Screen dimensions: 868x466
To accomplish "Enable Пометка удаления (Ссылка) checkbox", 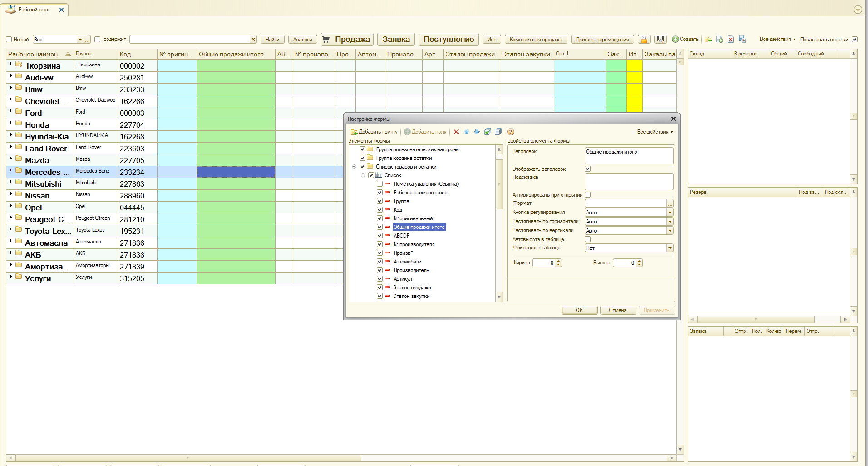I will point(380,184).
